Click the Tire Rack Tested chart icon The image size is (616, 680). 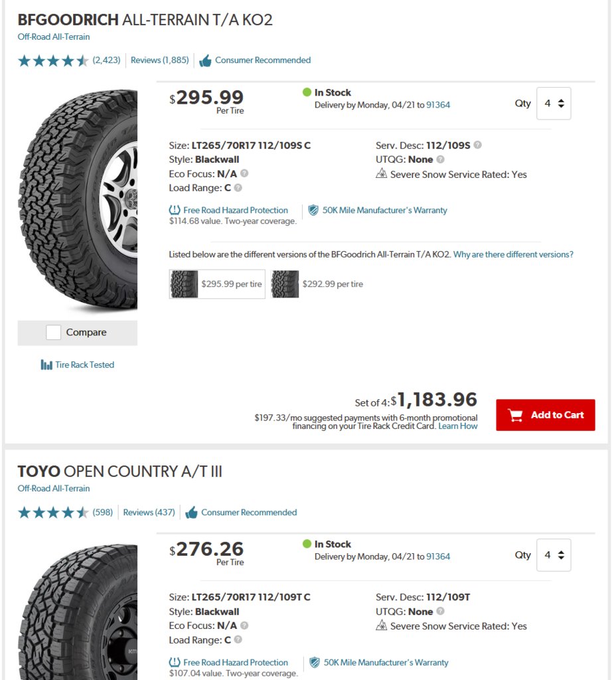tap(46, 365)
